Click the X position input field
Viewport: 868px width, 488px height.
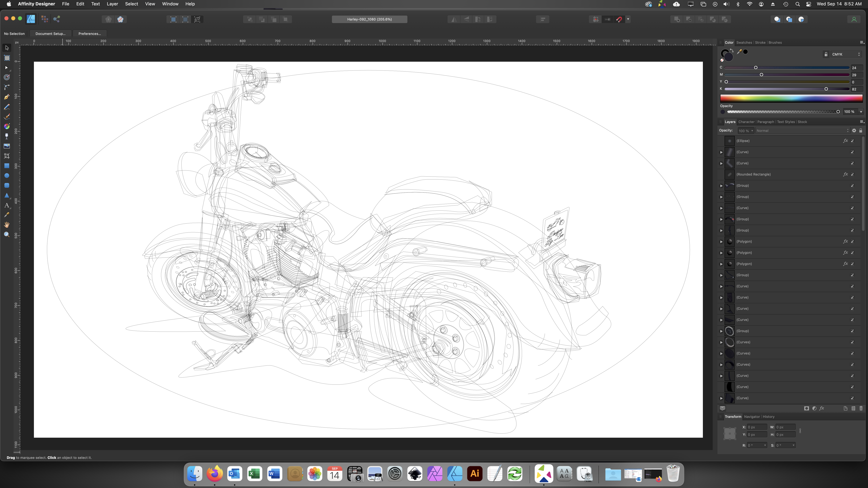coord(757,427)
